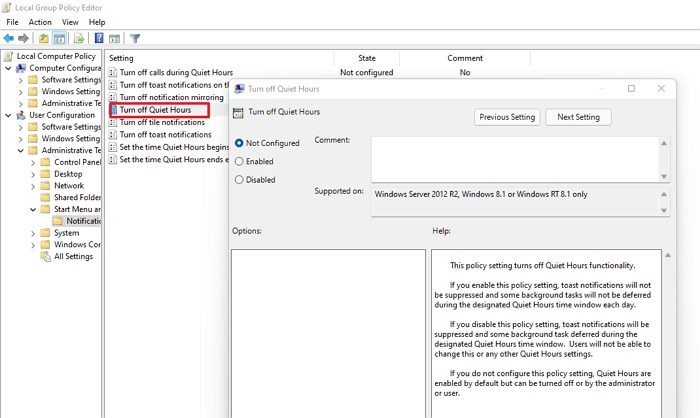Open the Action menu

tap(40, 22)
